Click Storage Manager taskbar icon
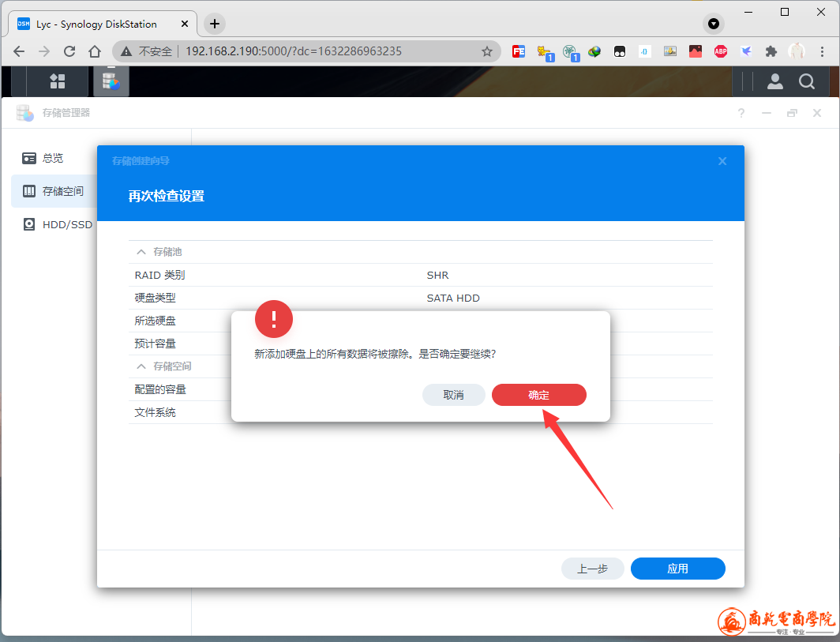 [x=111, y=81]
